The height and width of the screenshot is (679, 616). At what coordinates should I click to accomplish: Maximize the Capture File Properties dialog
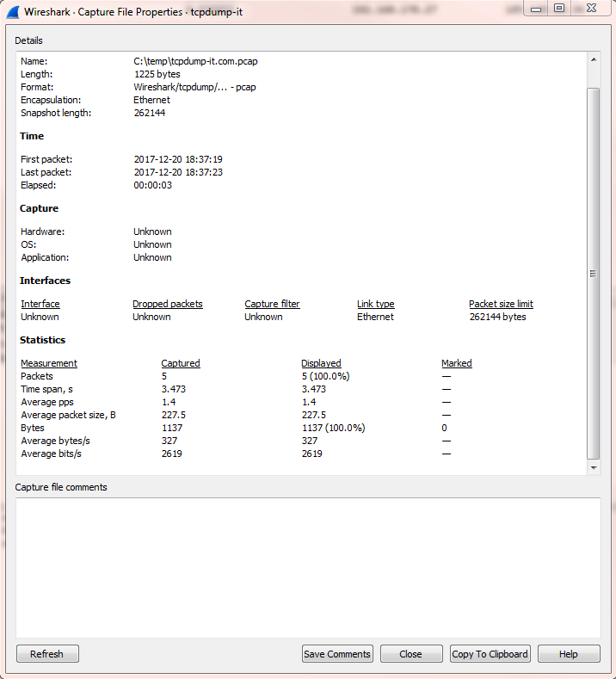coord(559,9)
